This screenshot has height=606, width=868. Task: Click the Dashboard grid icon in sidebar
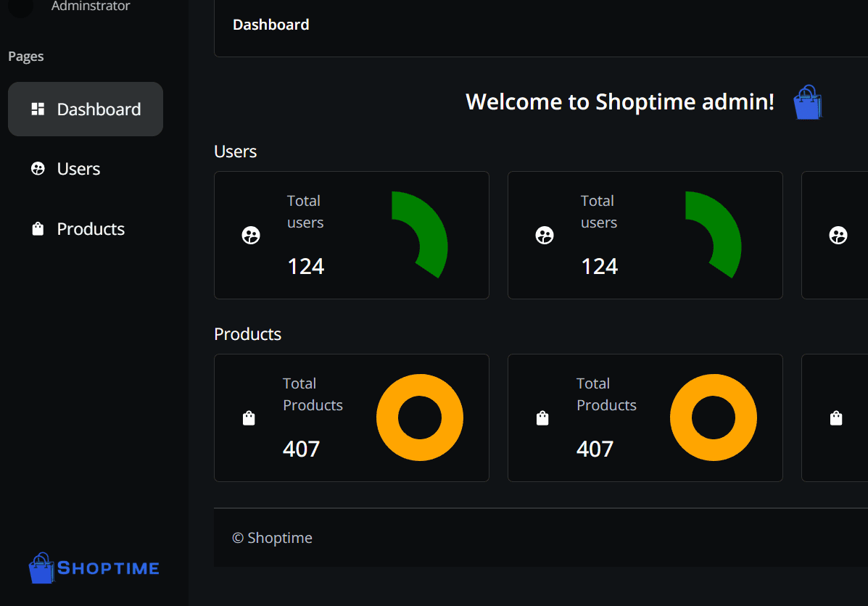point(38,109)
